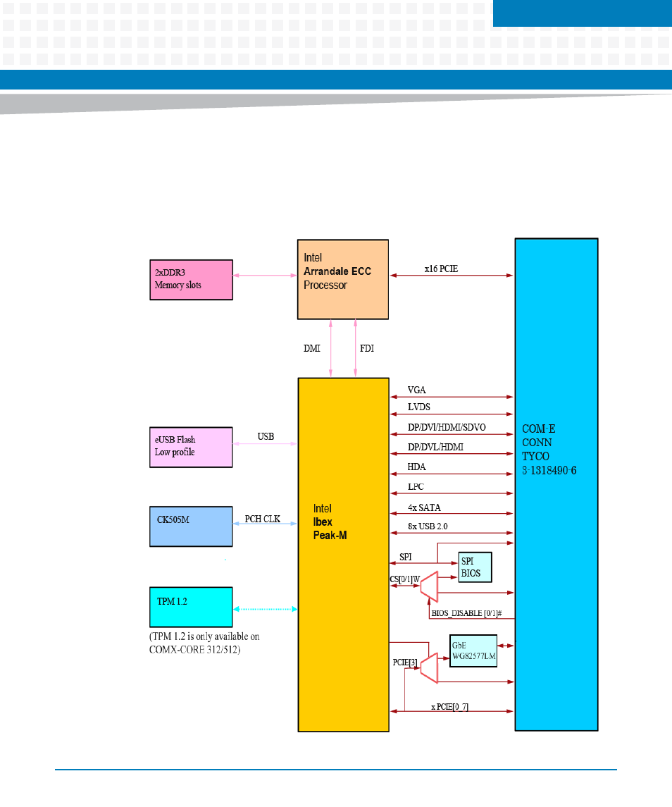Image resolution: width=672 pixels, height=807 pixels.
Task: Click the 2xDDR3 Memory slots block
Action: pos(191,280)
